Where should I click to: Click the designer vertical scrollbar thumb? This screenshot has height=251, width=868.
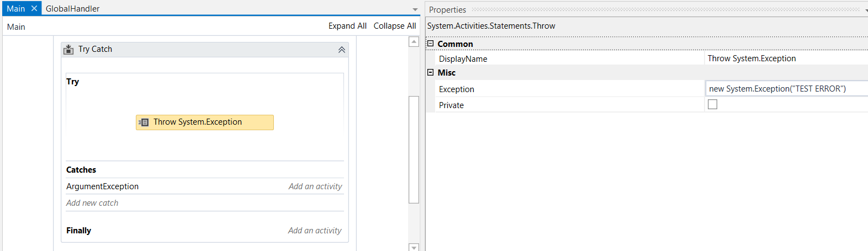[414, 149]
